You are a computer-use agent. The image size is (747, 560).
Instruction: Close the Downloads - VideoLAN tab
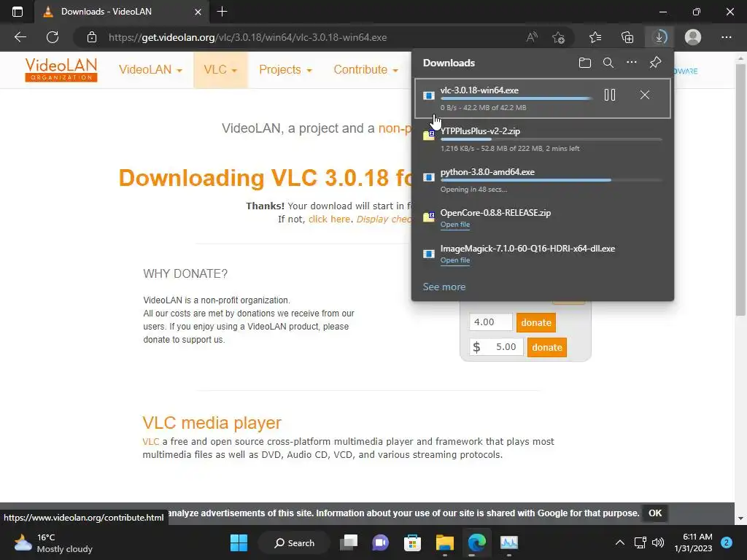(198, 12)
